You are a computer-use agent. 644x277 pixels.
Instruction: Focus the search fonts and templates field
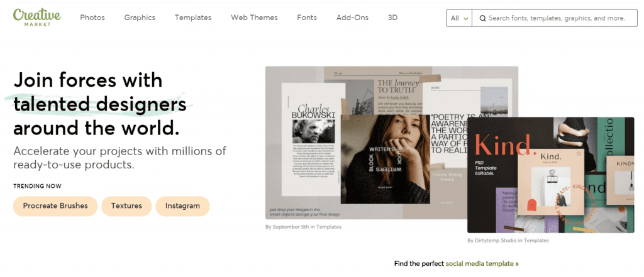point(557,18)
